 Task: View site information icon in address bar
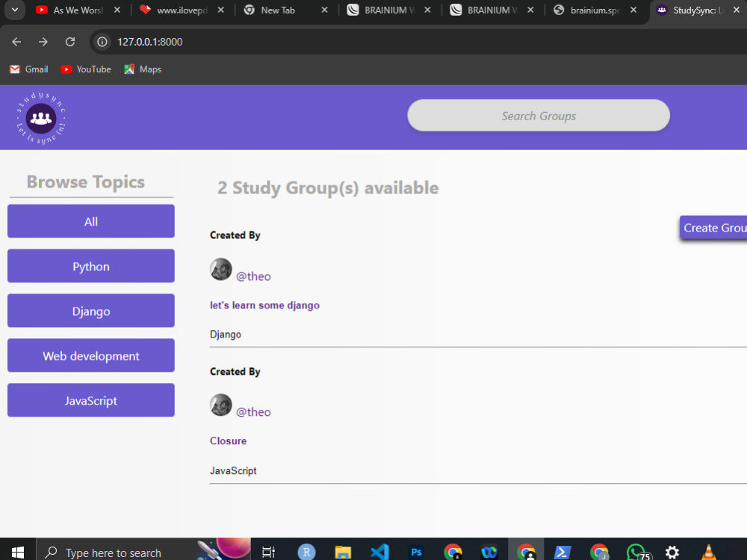(102, 42)
